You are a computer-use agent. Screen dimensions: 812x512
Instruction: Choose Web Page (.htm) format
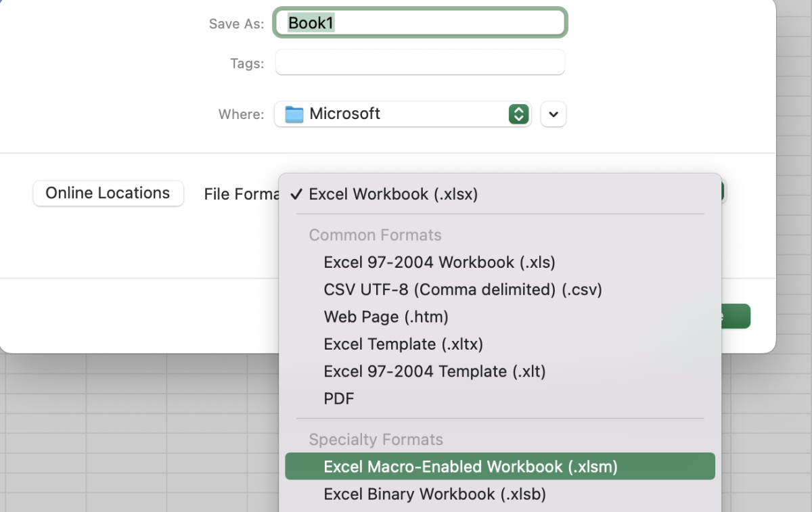click(386, 317)
